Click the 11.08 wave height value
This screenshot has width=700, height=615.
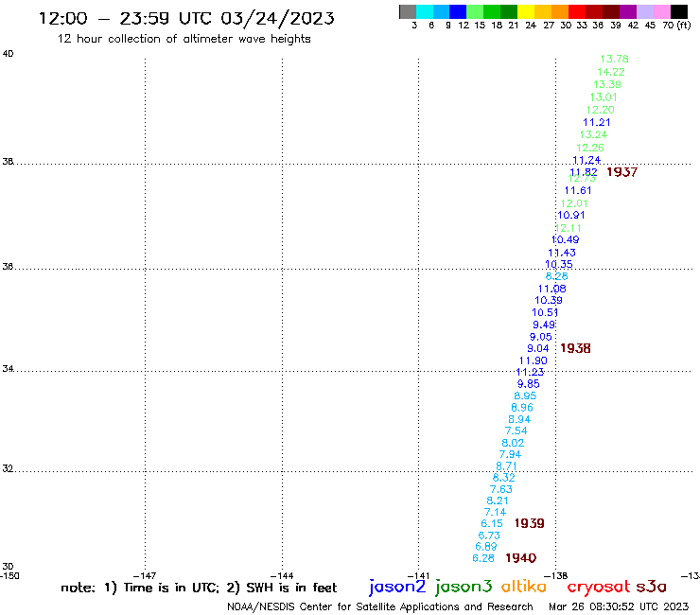[552, 289]
